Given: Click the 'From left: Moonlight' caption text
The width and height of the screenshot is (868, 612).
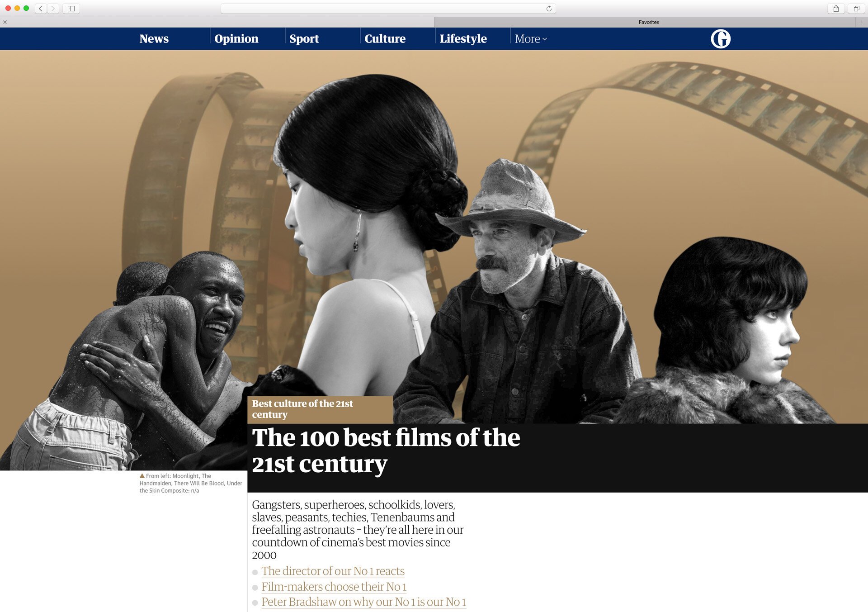Looking at the screenshot, I should pyautogui.click(x=191, y=483).
